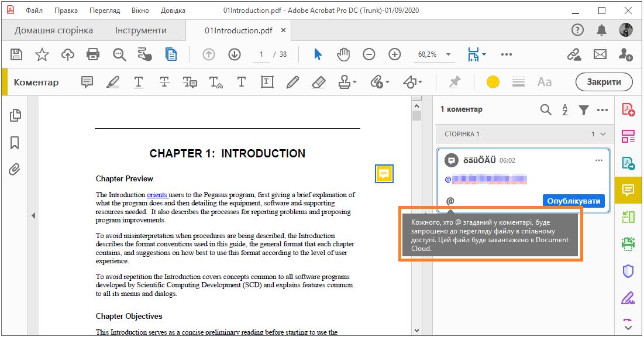Sort comments using A-Z icon
The height and width of the screenshot is (337, 644).
tap(565, 110)
